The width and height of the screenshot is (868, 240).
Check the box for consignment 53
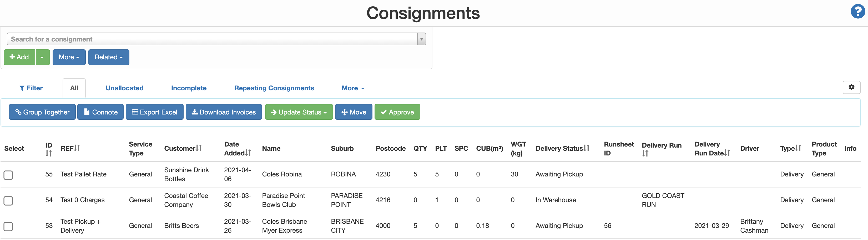click(x=8, y=227)
